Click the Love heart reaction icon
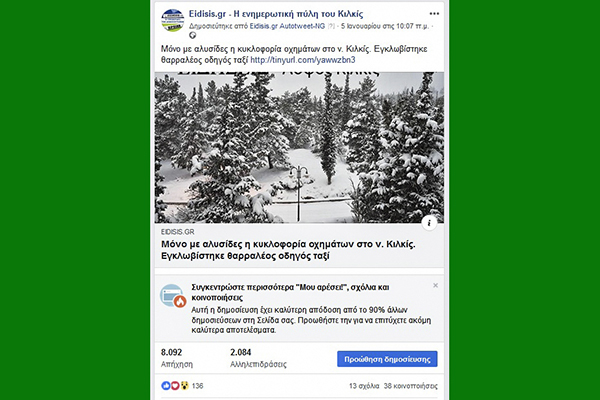Viewport: 600px width, 400px height. (x=174, y=385)
